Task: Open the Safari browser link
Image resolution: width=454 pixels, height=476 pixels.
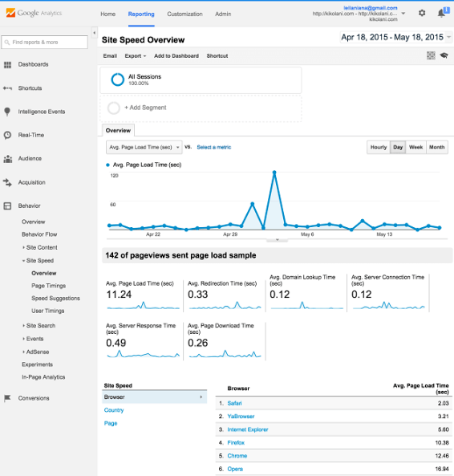Action: (x=234, y=403)
